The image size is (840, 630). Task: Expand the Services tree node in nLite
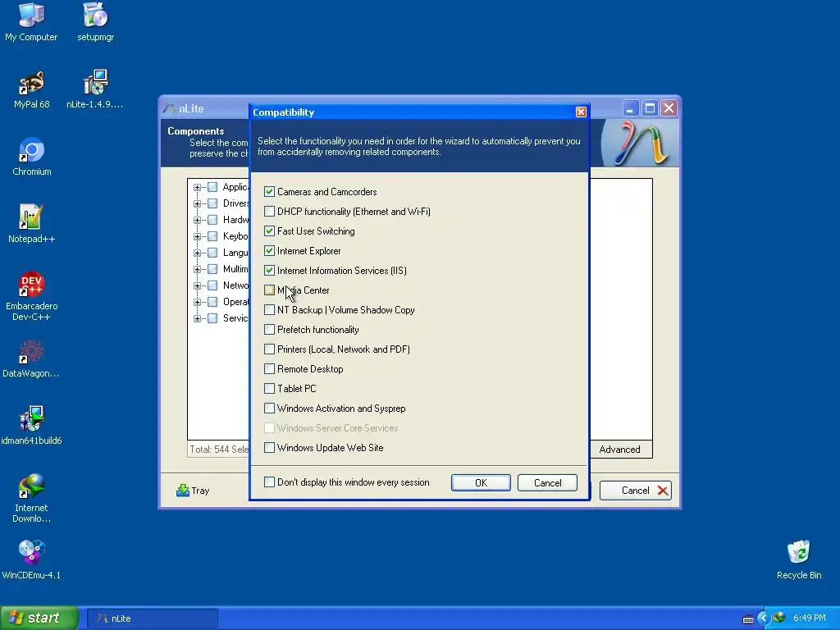[197, 318]
